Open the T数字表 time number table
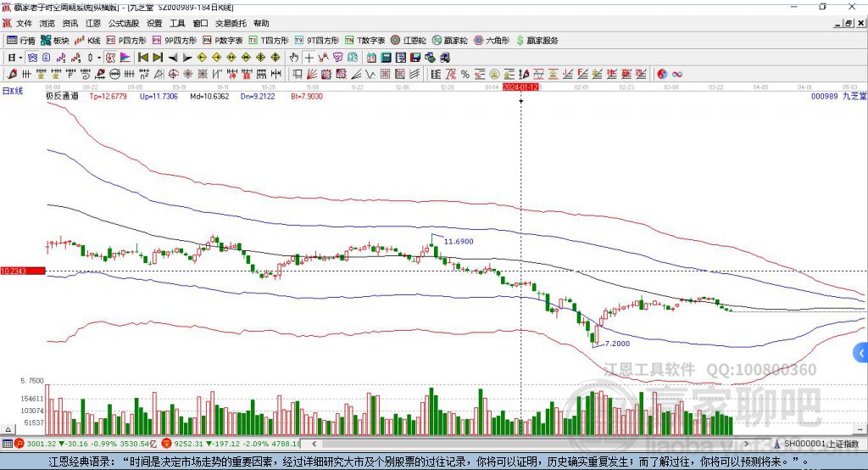The image size is (868, 470). pos(364,41)
